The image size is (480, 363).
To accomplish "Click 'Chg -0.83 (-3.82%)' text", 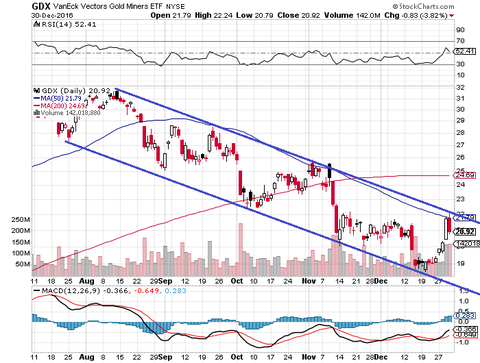I will pos(416,15).
